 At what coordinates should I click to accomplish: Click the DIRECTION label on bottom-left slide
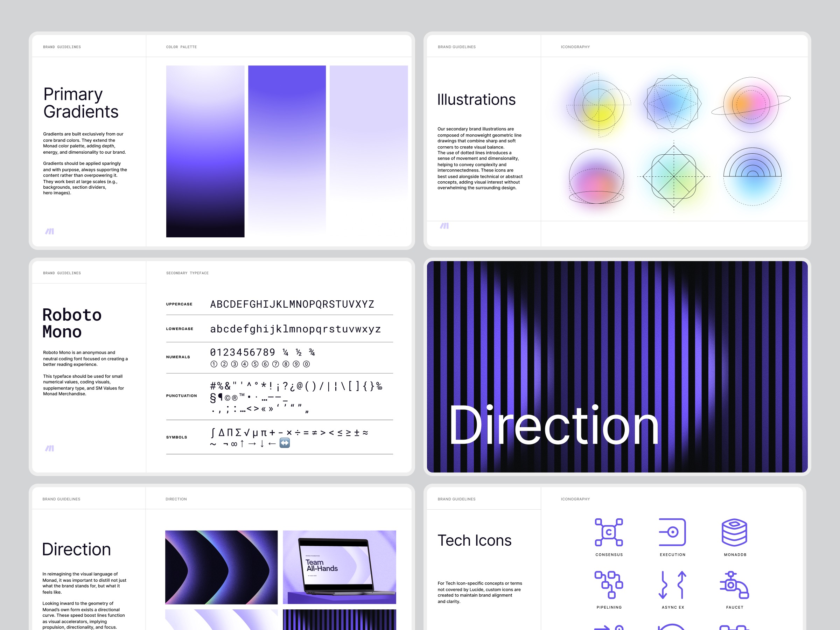tap(176, 499)
